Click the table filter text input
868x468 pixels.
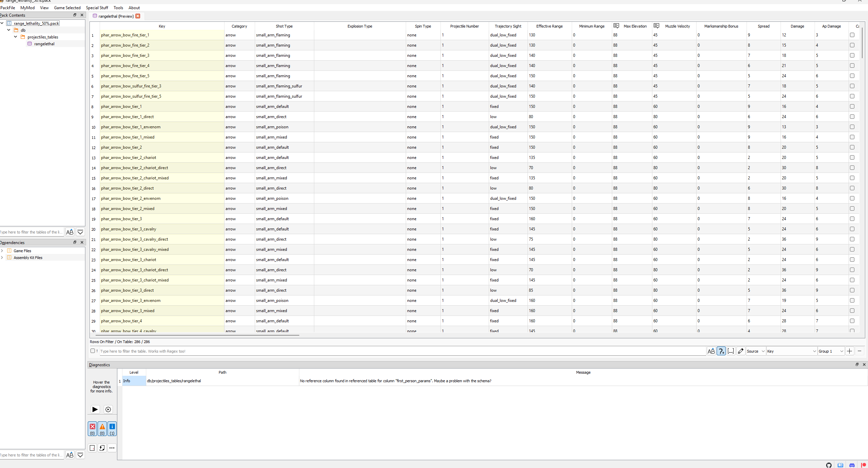tap(402, 351)
